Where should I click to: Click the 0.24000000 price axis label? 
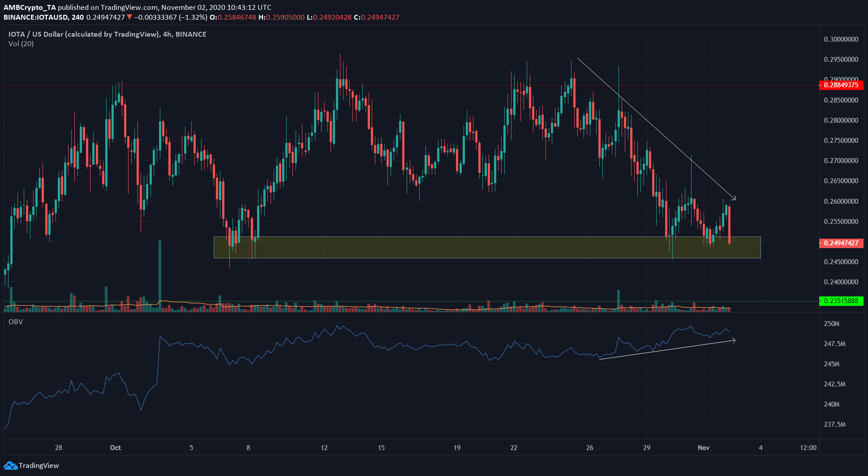pos(841,282)
